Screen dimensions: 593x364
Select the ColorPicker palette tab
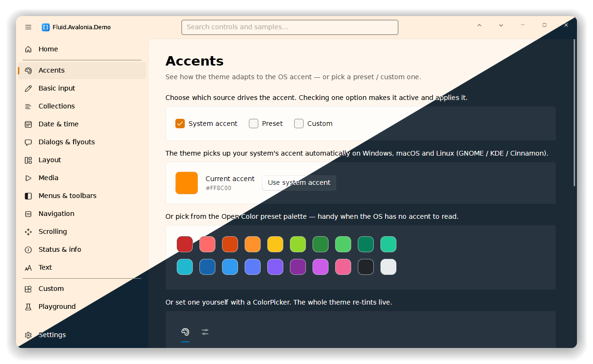(x=185, y=332)
